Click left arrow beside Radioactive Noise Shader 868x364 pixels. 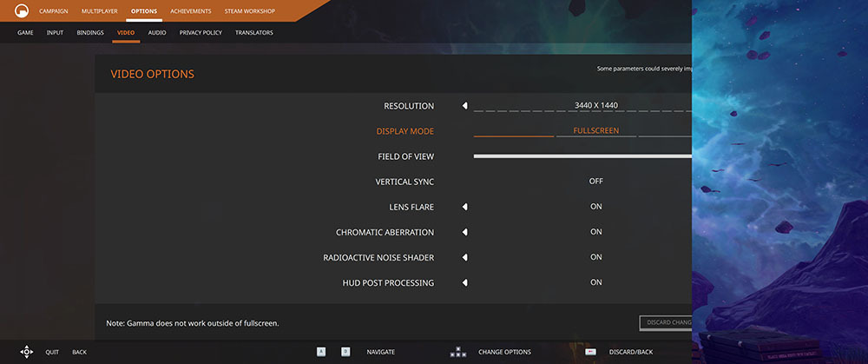pos(465,258)
